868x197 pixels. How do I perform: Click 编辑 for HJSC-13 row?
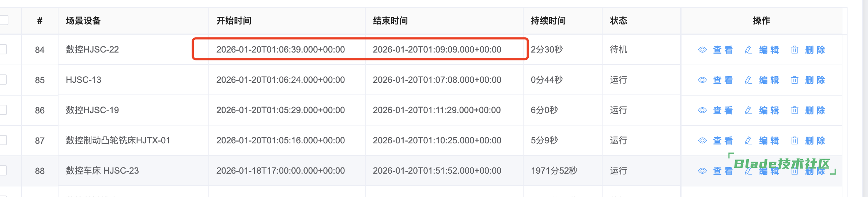tap(769, 80)
